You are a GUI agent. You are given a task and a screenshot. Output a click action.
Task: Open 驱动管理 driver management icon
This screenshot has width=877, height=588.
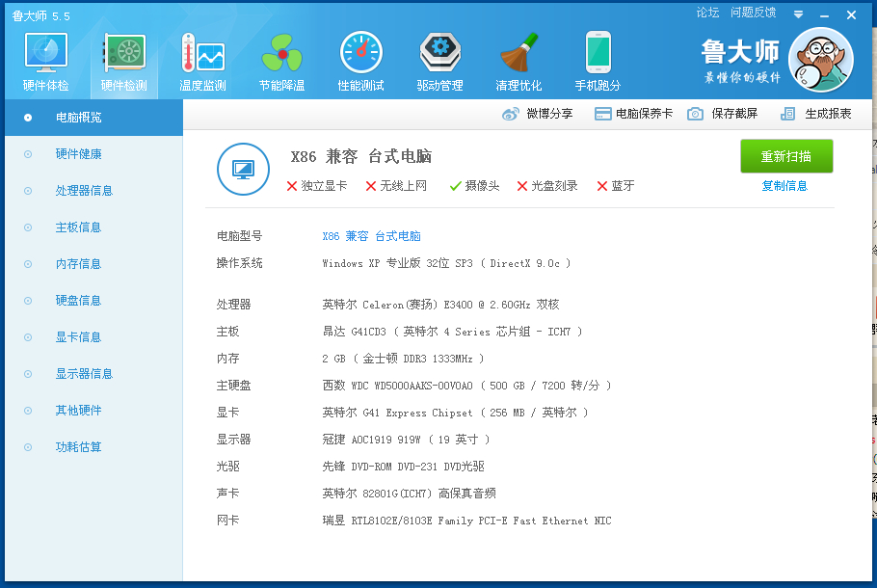(x=440, y=53)
